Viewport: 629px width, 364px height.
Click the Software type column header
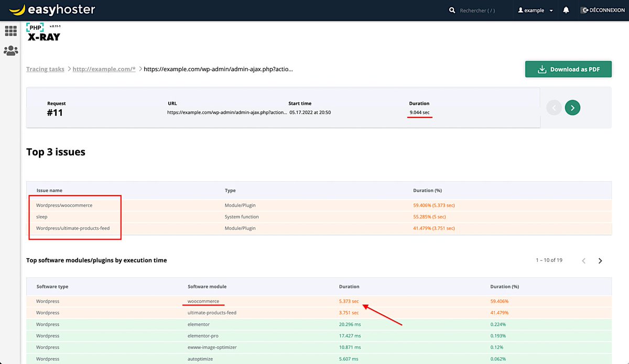tap(52, 286)
